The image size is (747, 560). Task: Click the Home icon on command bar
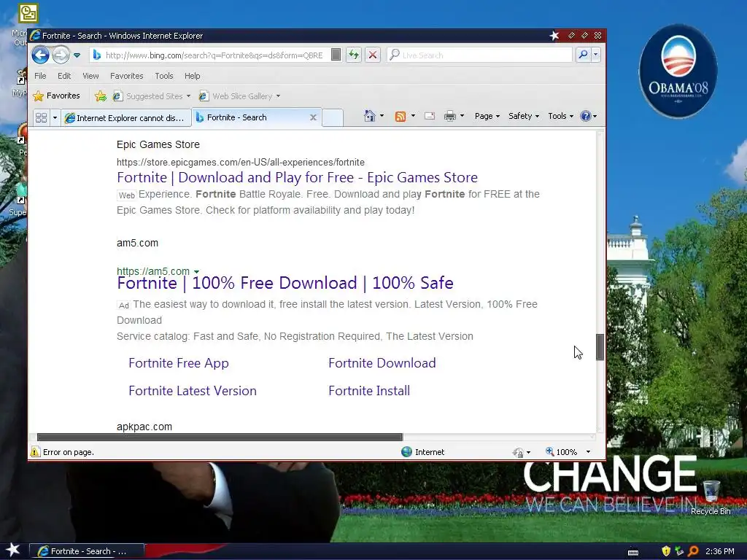click(x=370, y=116)
